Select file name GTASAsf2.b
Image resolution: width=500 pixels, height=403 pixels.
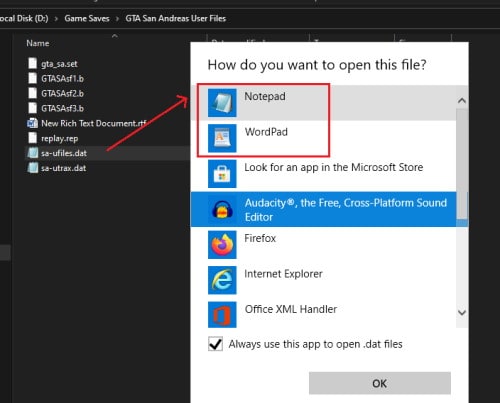(62, 93)
